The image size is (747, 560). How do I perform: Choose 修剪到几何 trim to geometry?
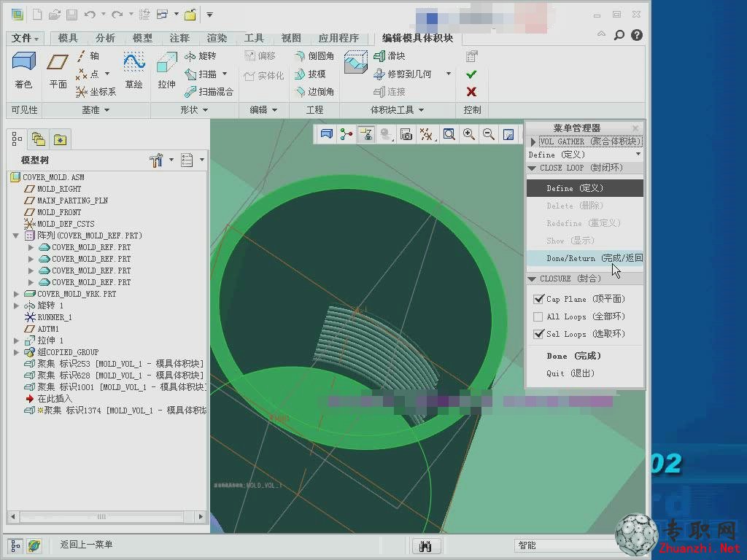click(403, 74)
